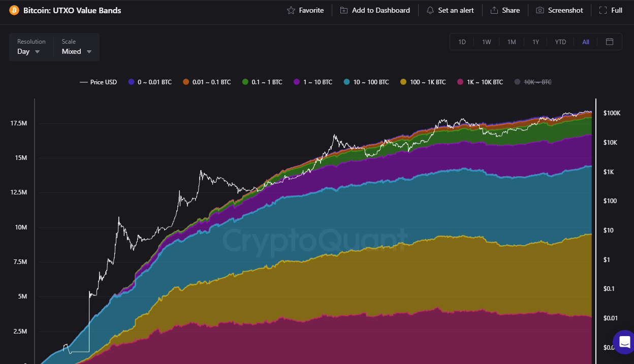Select the All time range
This screenshot has height=364, width=634.
tap(586, 42)
